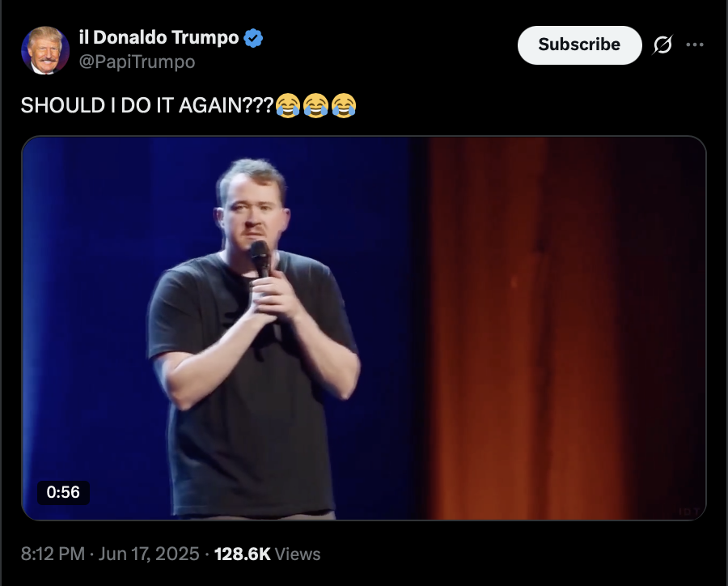Click the 0:56 video duration badge
728x586 pixels.
point(63,492)
